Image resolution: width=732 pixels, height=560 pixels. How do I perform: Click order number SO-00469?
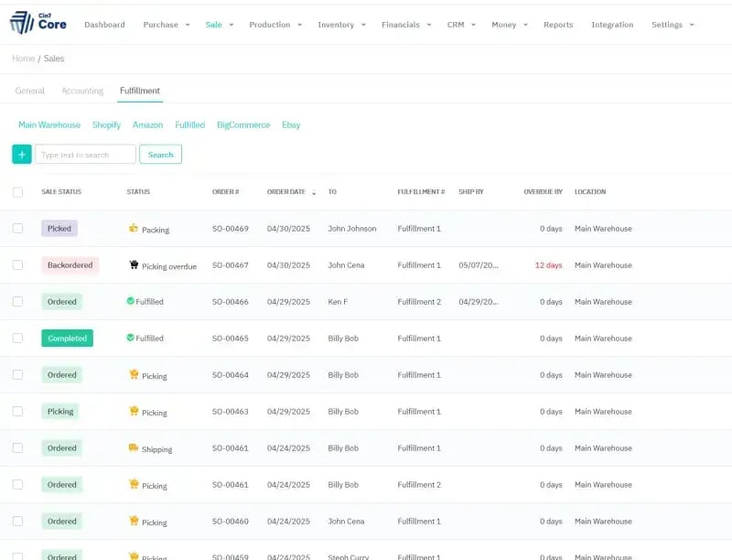coord(231,229)
